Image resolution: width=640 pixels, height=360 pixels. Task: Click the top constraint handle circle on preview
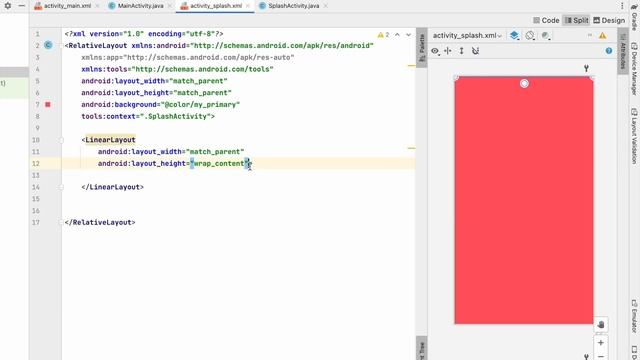pos(524,84)
